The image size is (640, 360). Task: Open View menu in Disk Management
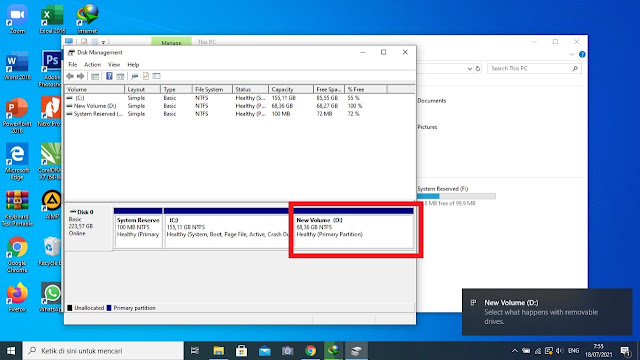tap(114, 64)
